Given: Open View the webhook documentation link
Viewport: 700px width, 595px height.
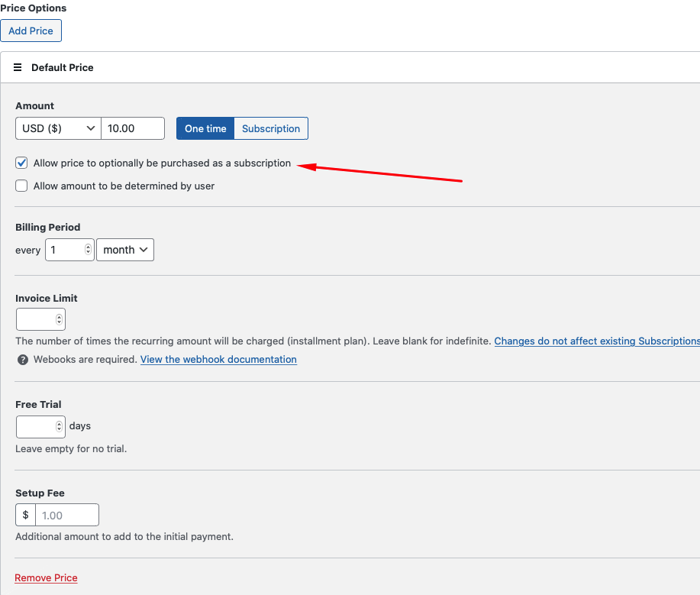Looking at the screenshot, I should (x=219, y=360).
